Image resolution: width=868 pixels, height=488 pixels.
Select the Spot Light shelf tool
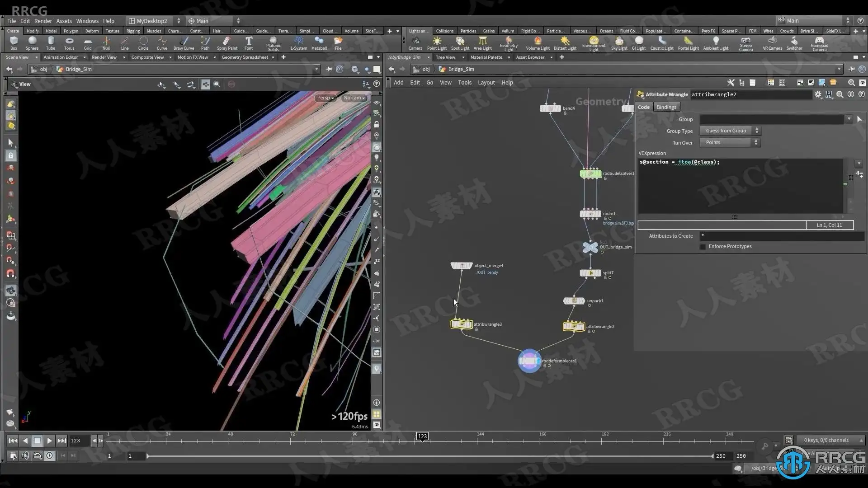(460, 43)
